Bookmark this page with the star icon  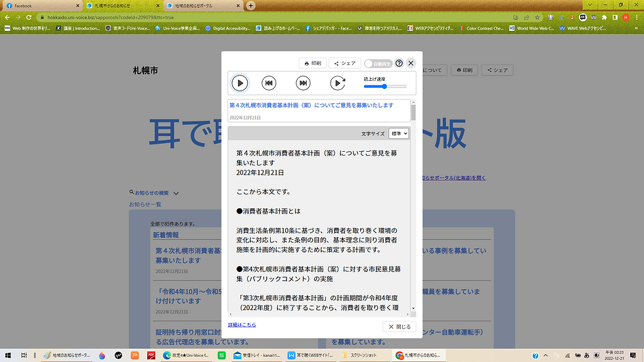point(538,17)
